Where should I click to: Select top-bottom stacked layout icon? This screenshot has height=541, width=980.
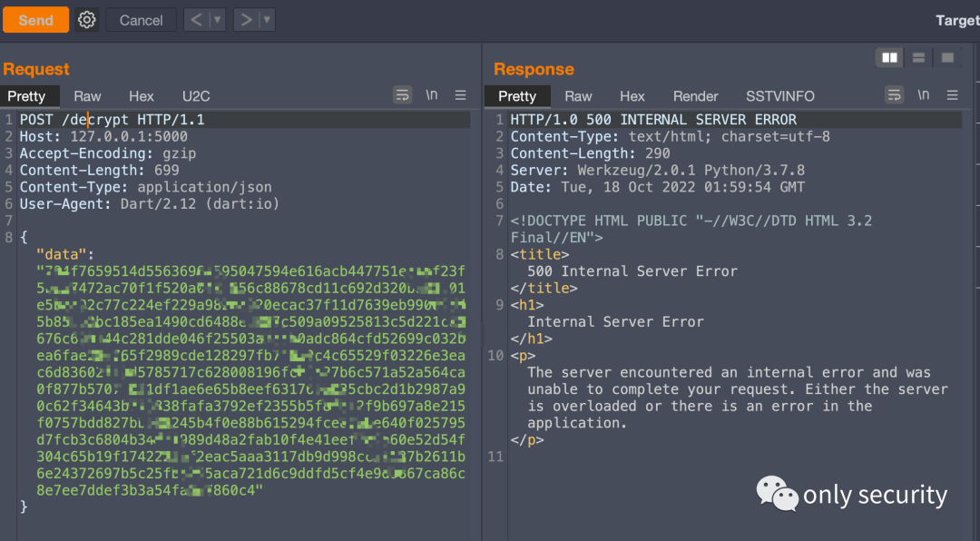coord(918,58)
